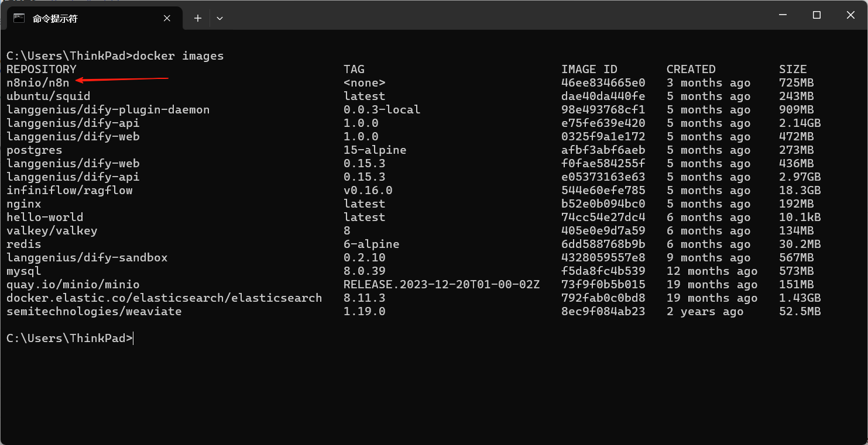This screenshot has width=868, height=445.
Task: Click hello-world repository name
Action: [45, 218]
